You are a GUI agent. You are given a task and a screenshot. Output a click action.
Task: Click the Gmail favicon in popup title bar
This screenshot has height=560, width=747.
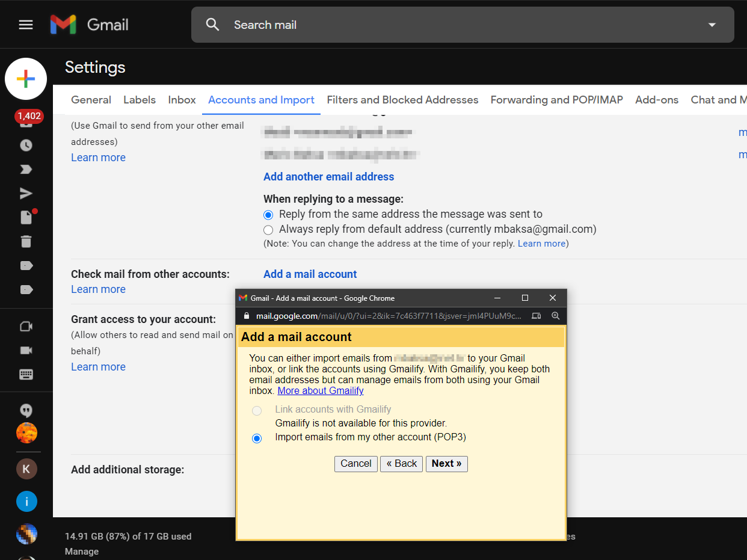coord(243,298)
